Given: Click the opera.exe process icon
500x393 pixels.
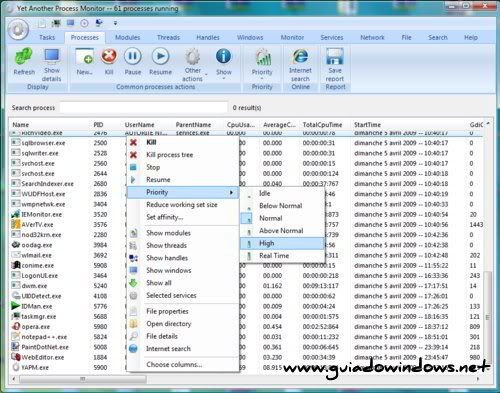Looking at the screenshot, I should tap(16, 326).
